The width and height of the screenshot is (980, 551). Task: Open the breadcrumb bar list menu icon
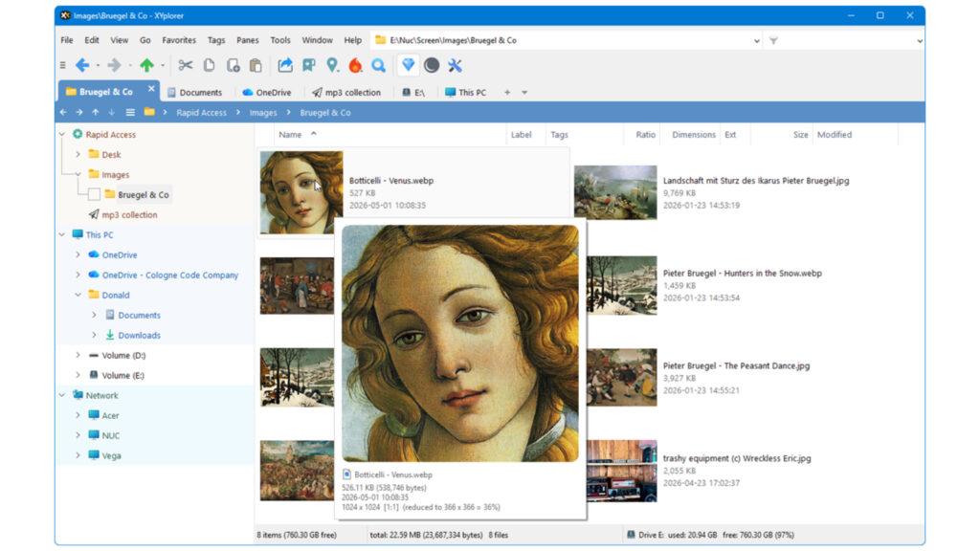(130, 113)
